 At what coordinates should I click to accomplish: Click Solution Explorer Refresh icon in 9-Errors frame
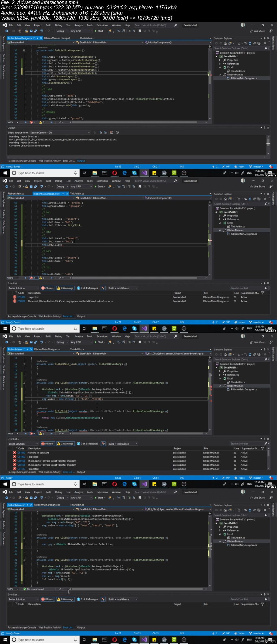tap(250, 354)
